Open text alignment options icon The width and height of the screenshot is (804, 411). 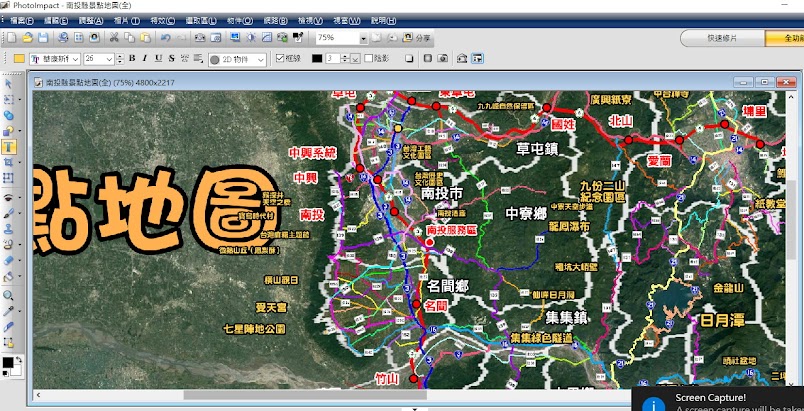point(198,58)
